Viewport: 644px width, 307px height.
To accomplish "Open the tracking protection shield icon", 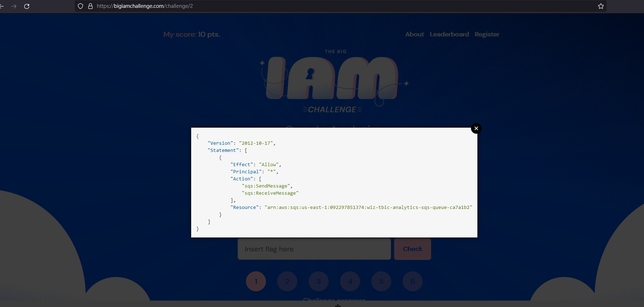I will tap(80, 6).
